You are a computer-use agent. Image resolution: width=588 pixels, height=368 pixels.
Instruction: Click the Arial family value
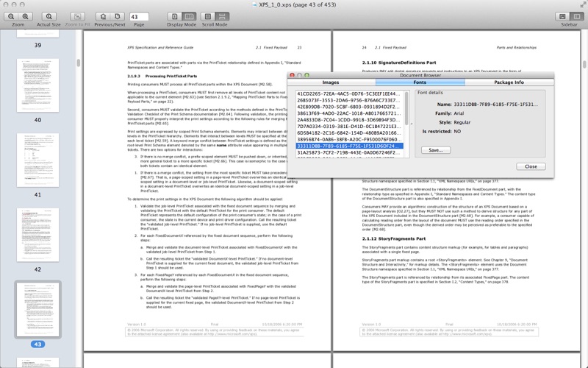tap(459, 113)
